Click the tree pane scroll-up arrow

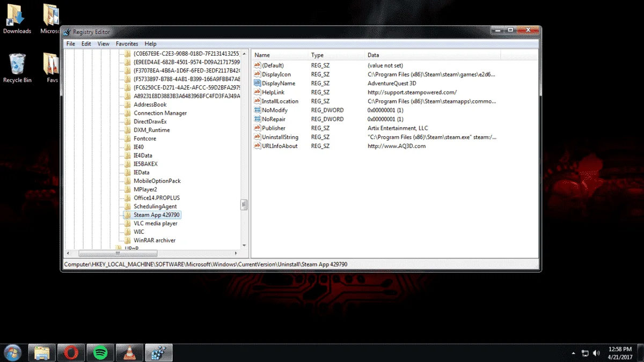point(244,54)
